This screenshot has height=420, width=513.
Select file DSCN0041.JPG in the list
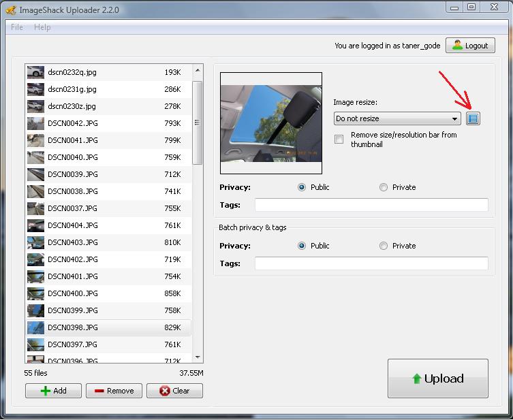click(x=108, y=140)
